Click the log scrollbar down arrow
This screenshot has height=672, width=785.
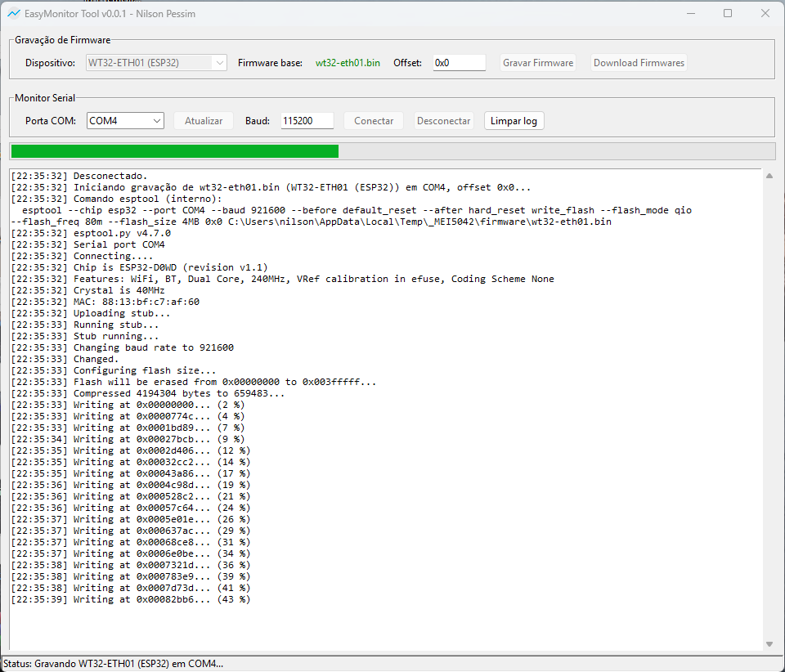[768, 644]
